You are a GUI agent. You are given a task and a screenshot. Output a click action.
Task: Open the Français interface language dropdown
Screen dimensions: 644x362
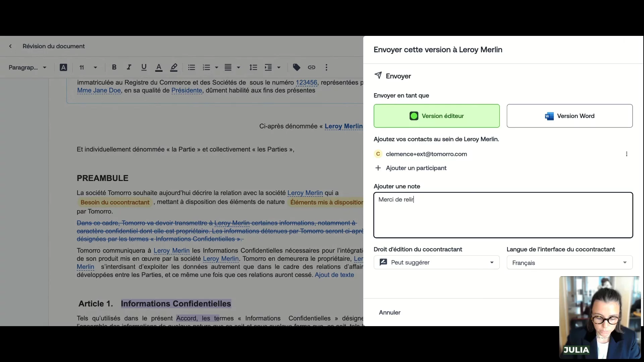click(x=569, y=263)
